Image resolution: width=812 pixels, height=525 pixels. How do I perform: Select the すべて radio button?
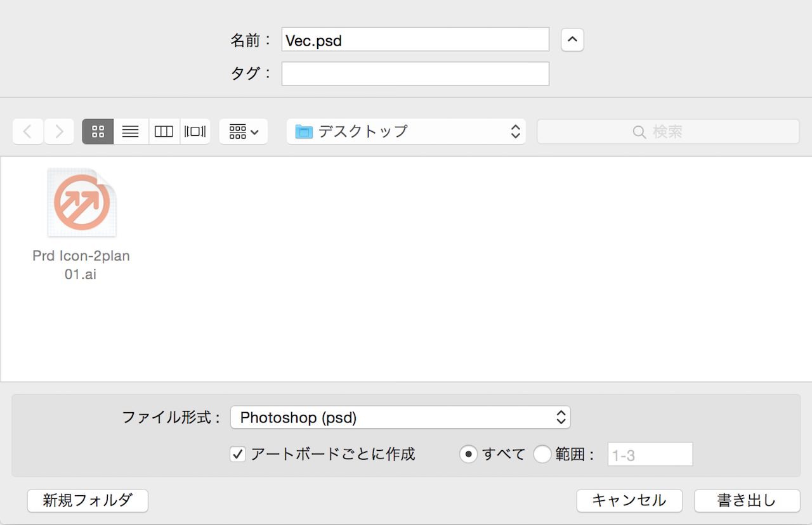(468, 454)
